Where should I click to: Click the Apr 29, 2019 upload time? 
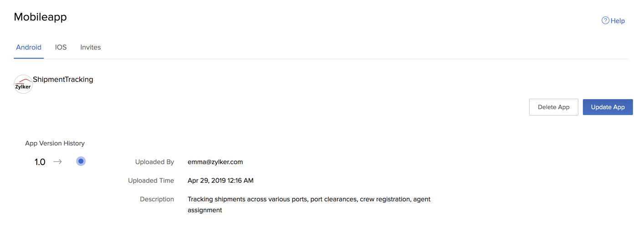point(220,181)
